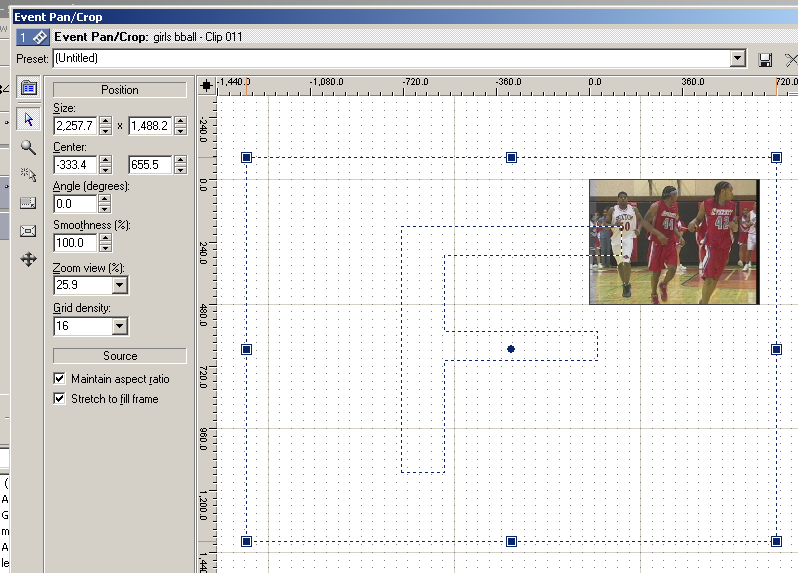Expand the Zoom view percentage dropdown
The height and width of the screenshot is (573, 798).
point(120,285)
